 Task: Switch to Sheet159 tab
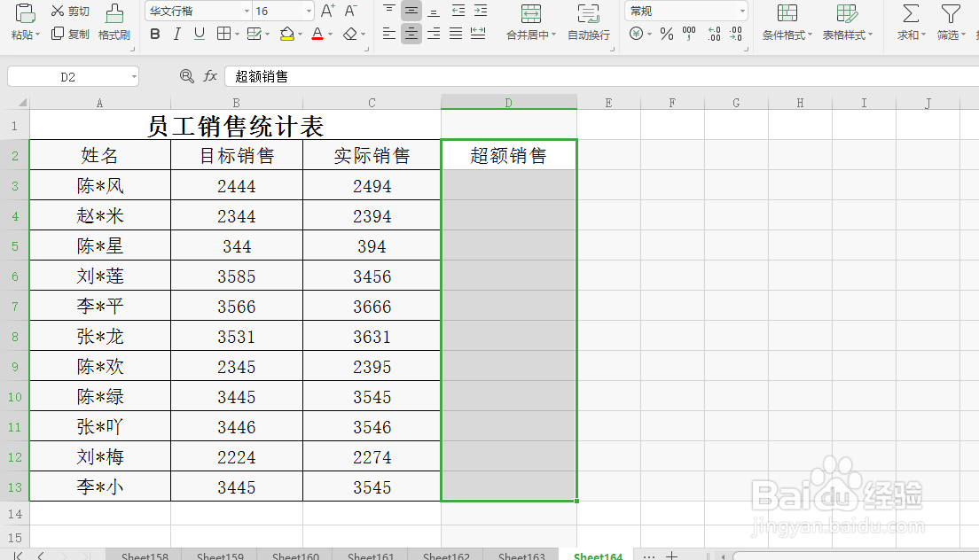(x=220, y=555)
